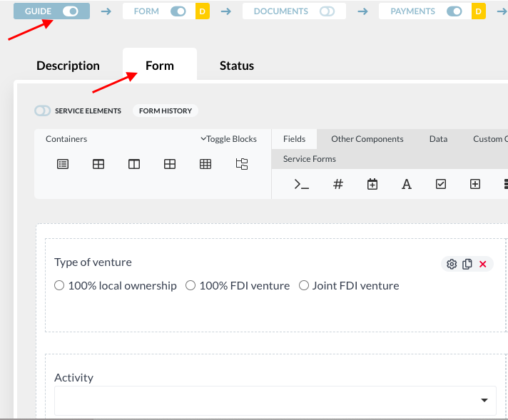Select 100% local ownership radio option
The image size is (508, 420).
click(x=59, y=286)
